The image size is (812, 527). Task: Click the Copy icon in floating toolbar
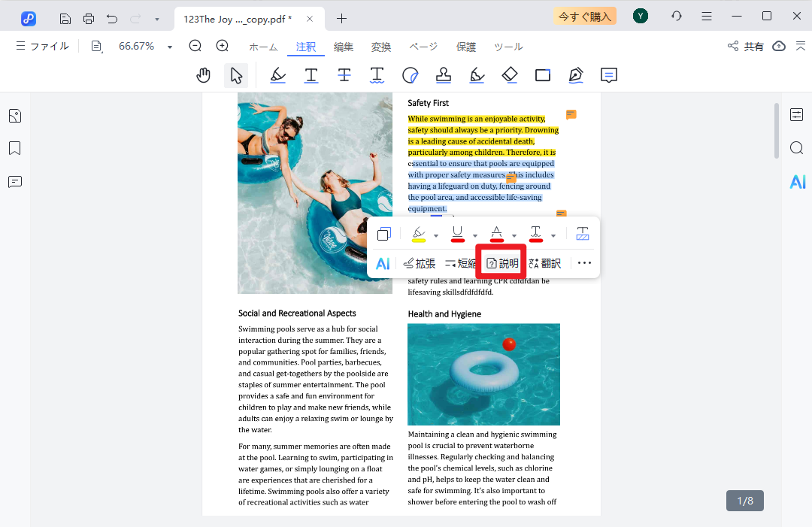(x=383, y=234)
